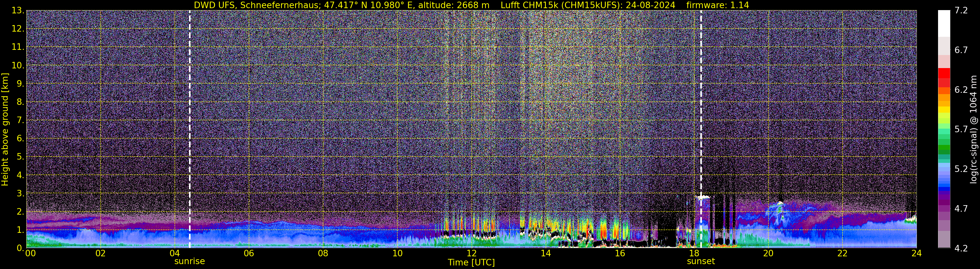980x269 pixels.
Task: Click the colorbar value '5.7'
Action: tap(961, 130)
